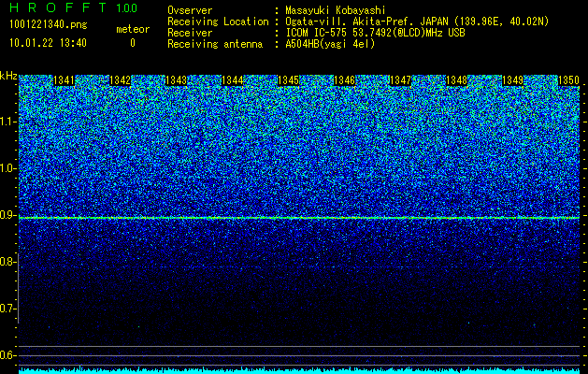Viewport: 588px width, 374px height.
Task: Click the 1349 time marker
Action: point(512,80)
